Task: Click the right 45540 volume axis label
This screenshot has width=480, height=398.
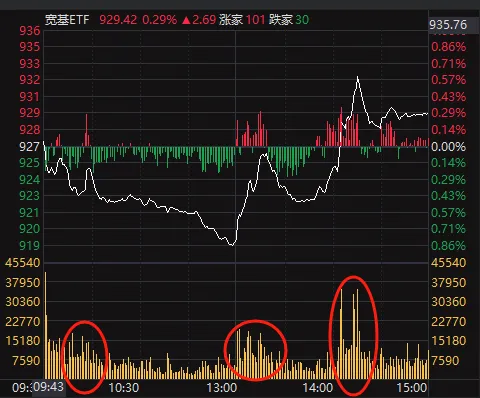Action: coord(448,263)
